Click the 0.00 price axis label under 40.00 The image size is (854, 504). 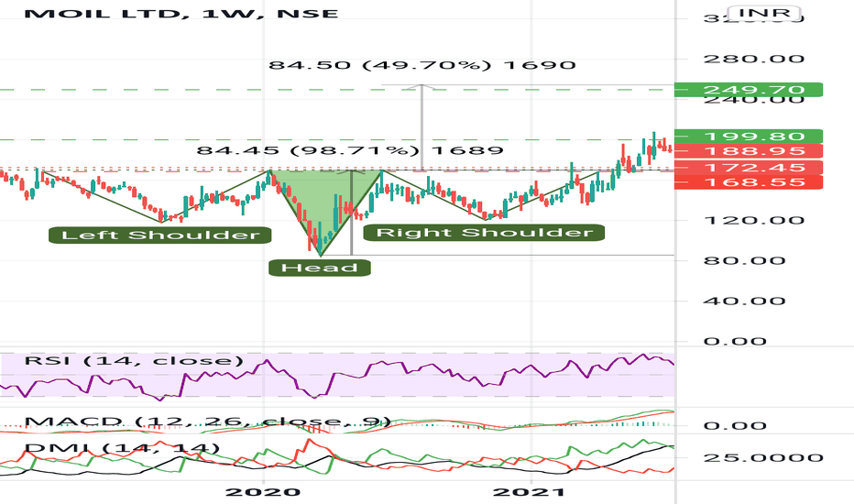pyautogui.click(x=735, y=342)
